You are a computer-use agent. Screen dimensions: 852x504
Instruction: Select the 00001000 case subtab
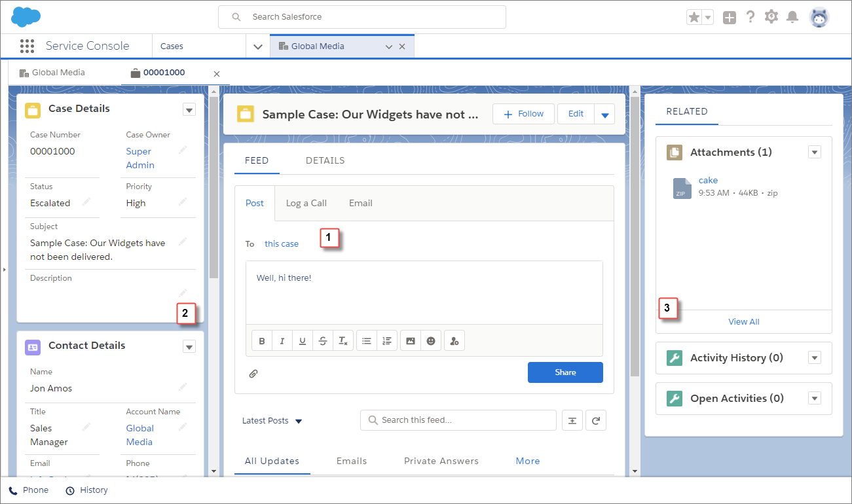158,73
